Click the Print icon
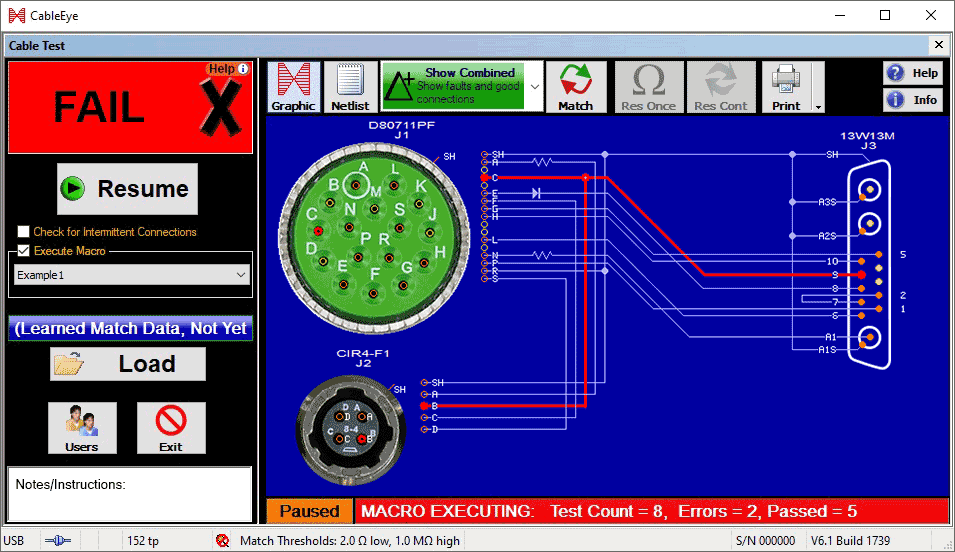Viewport: 955px width, 552px height. (786, 87)
